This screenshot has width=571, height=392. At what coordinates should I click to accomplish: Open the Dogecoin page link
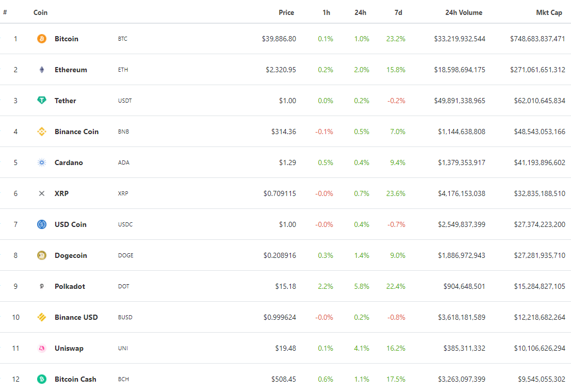point(71,255)
